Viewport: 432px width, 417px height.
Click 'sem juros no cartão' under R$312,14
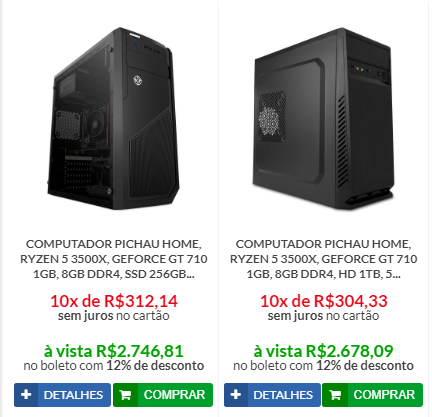114,316
